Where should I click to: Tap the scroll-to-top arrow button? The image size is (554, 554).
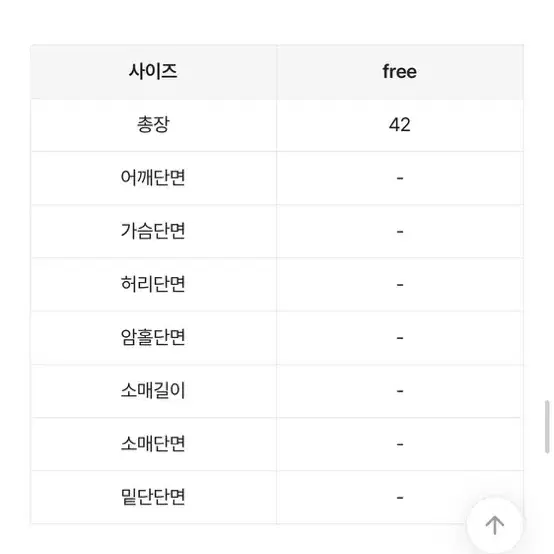pyautogui.click(x=495, y=525)
